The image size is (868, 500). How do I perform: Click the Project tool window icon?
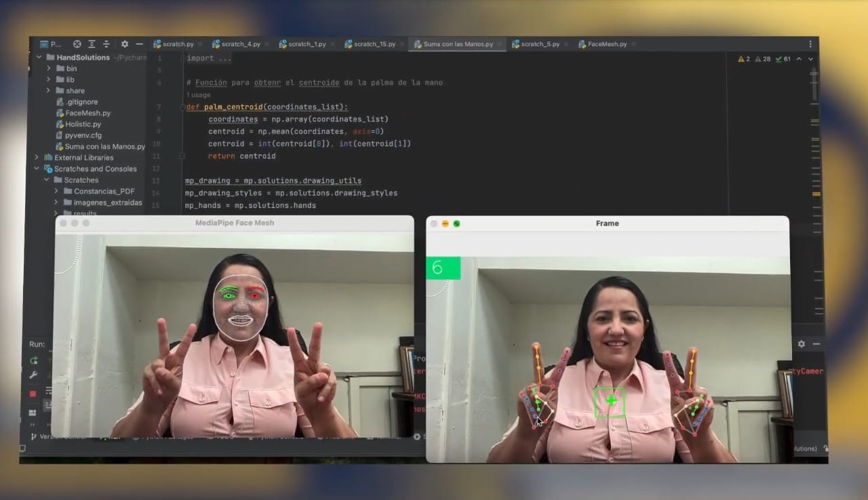44,44
